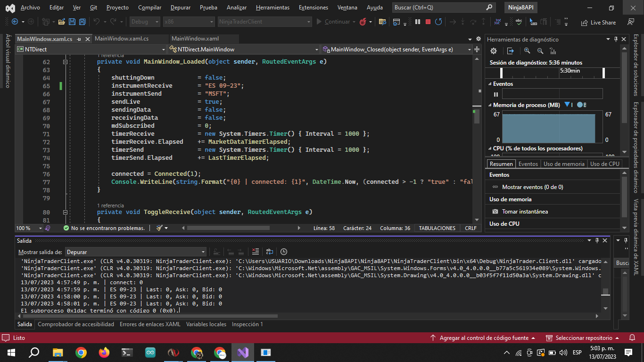Open the NTDirect.MainWindow class dropdown
Viewport: 644px width, 362px height.
click(245, 49)
